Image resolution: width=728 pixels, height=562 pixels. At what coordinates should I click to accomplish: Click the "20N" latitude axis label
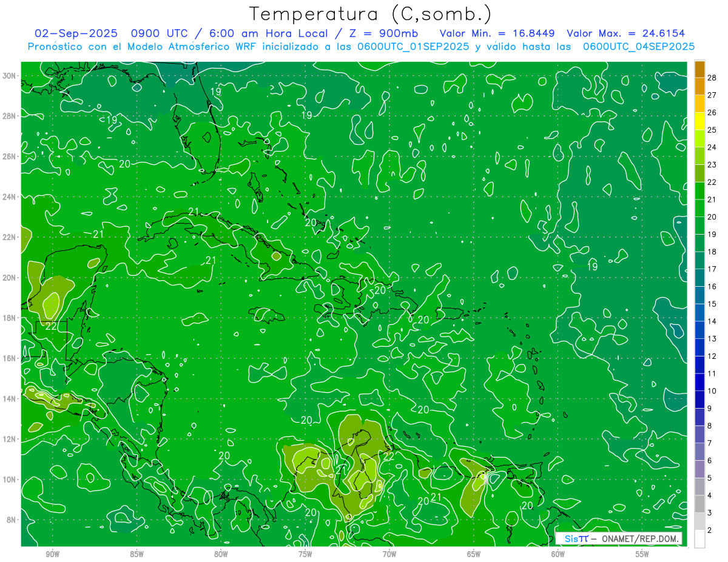[x=10, y=278]
